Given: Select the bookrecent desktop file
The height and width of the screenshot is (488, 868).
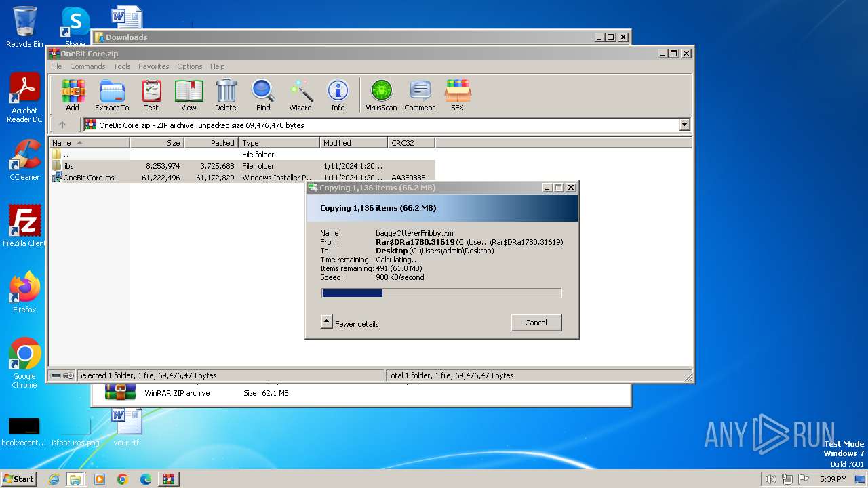Looking at the screenshot, I should (x=24, y=432).
